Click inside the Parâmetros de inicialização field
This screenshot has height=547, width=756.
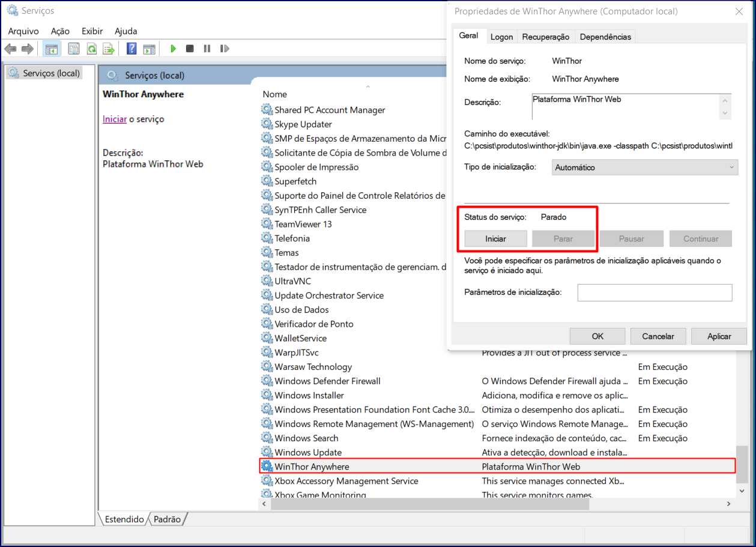(655, 292)
